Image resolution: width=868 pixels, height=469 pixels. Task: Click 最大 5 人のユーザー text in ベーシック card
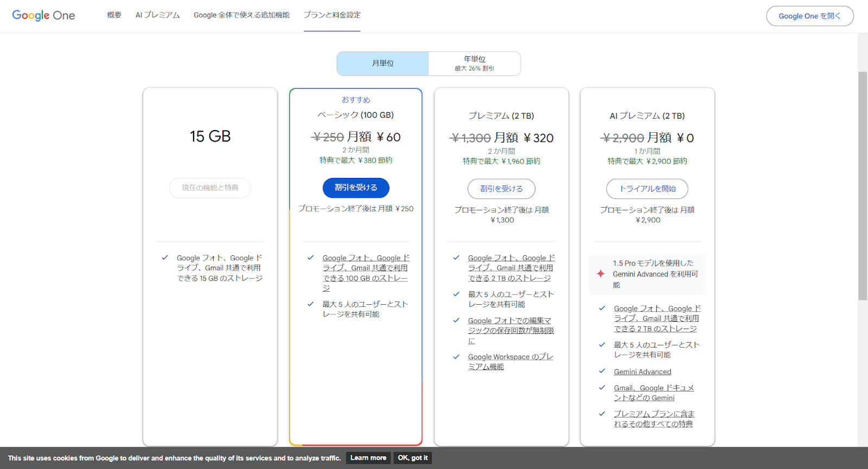point(365,309)
